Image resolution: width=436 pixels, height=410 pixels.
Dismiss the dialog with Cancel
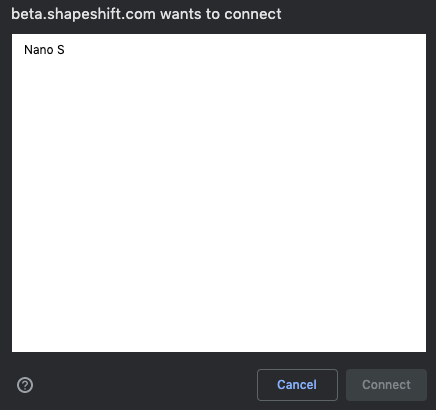pyautogui.click(x=297, y=385)
